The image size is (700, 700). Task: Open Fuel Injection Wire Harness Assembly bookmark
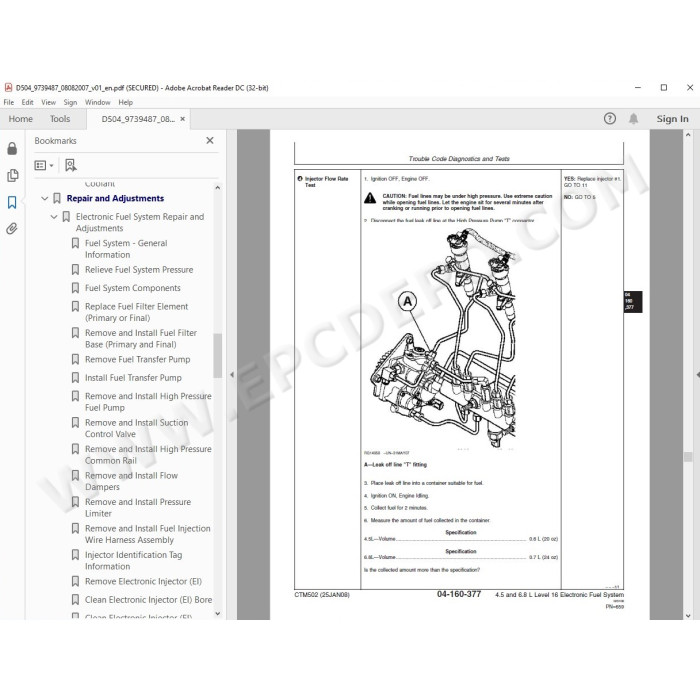coord(147,534)
